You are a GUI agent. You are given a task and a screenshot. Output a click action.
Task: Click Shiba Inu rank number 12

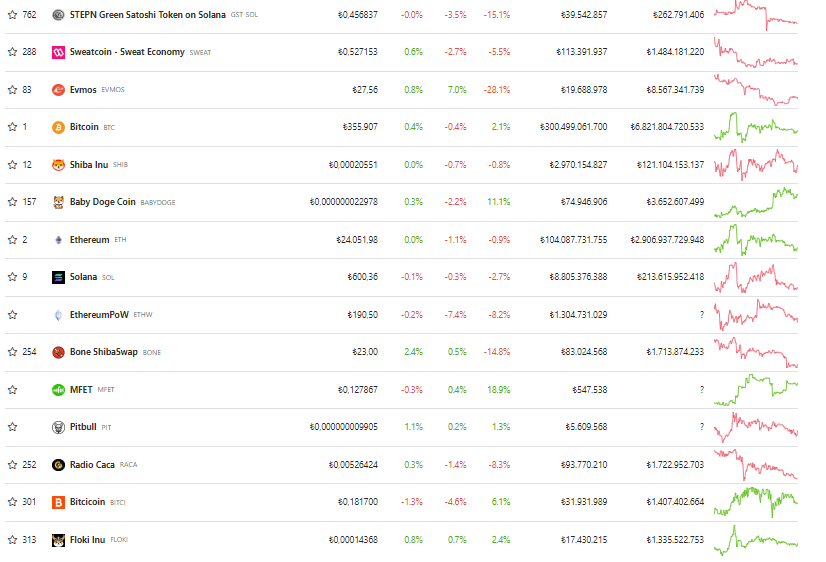pyautogui.click(x=27, y=165)
